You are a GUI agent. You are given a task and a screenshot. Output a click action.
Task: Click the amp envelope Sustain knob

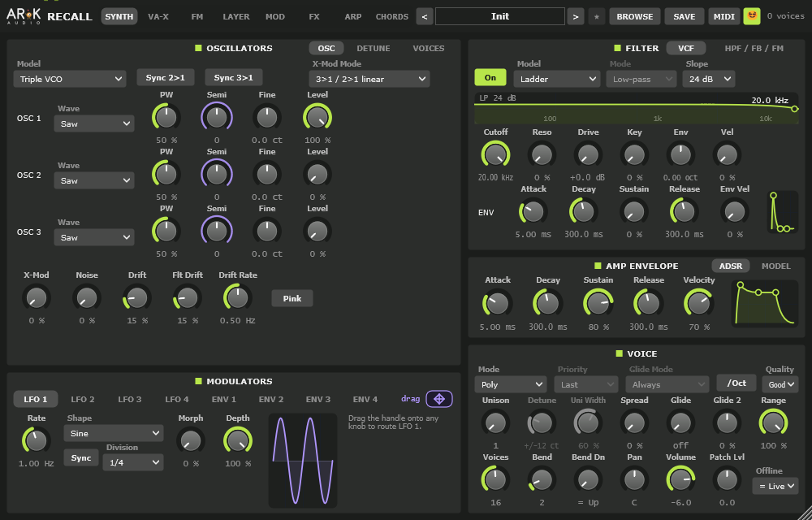598,302
